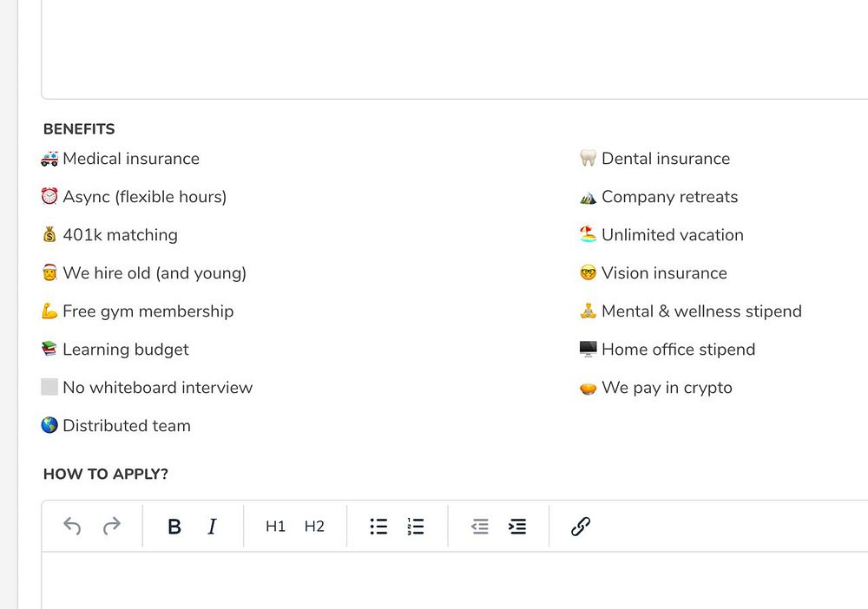The image size is (868, 609).
Task: Insert a numbered list
Action: tap(416, 527)
